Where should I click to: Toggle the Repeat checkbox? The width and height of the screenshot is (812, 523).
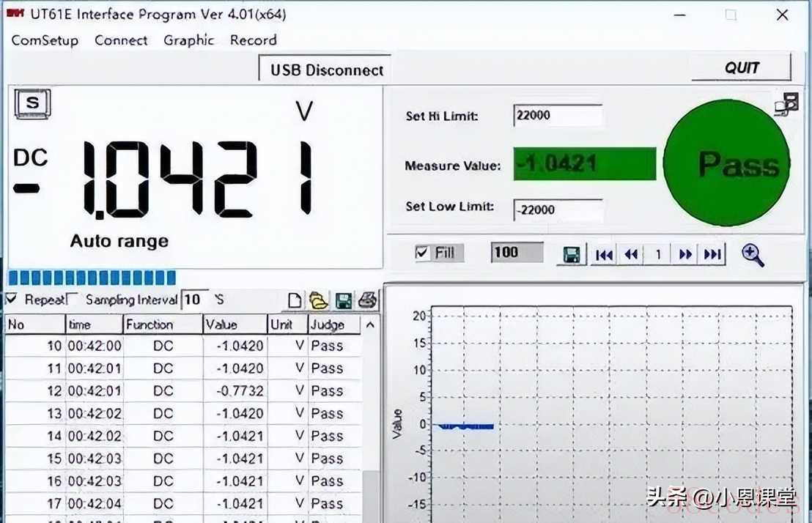click(x=10, y=299)
